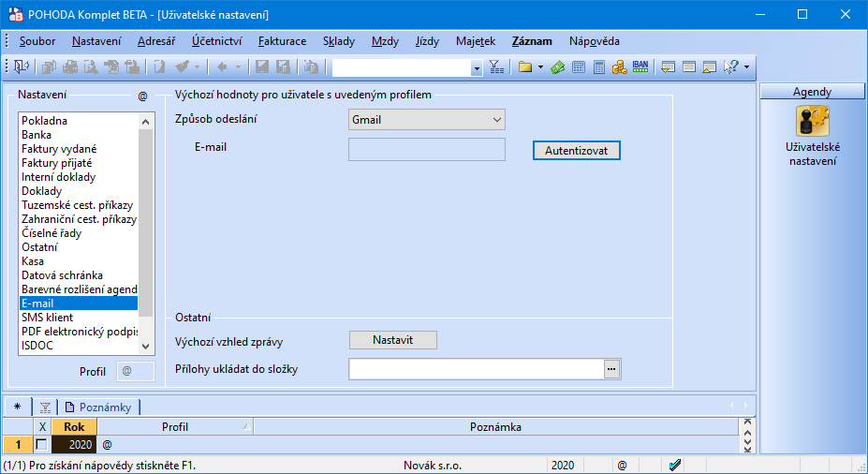The height and width of the screenshot is (474, 868).
Task: Expand the arrow next to the help icon
Action: 747,67
